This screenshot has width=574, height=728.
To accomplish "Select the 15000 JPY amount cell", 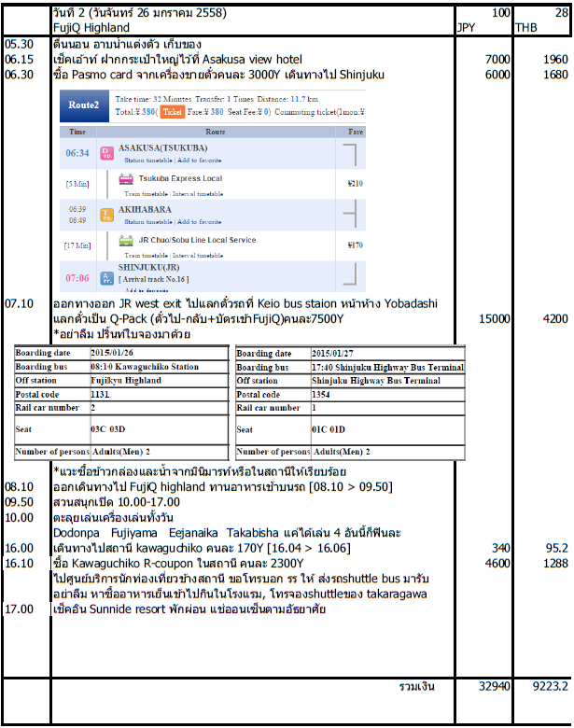I will [495, 319].
